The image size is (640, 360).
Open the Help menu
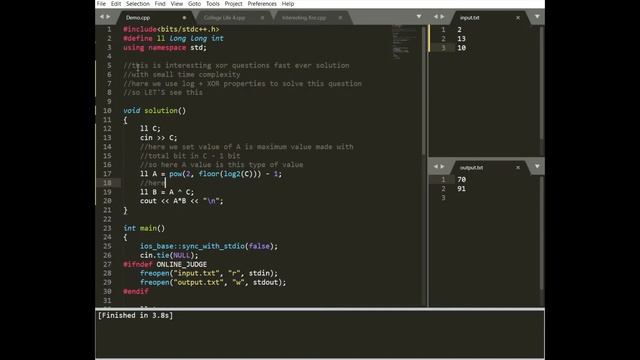(x=288, y=4)
